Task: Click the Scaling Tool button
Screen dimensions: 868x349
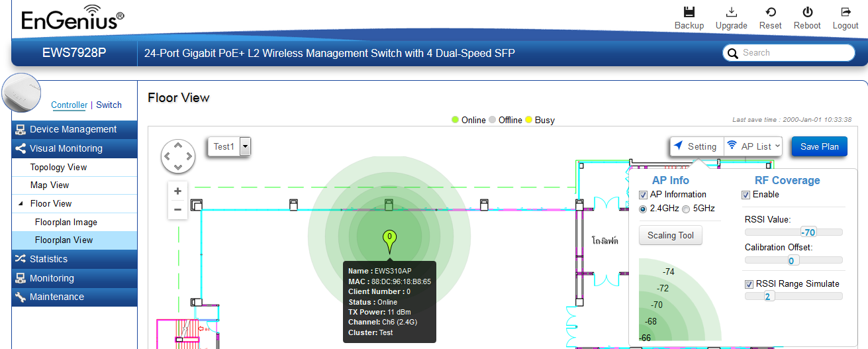Action: tap(671, 235)
